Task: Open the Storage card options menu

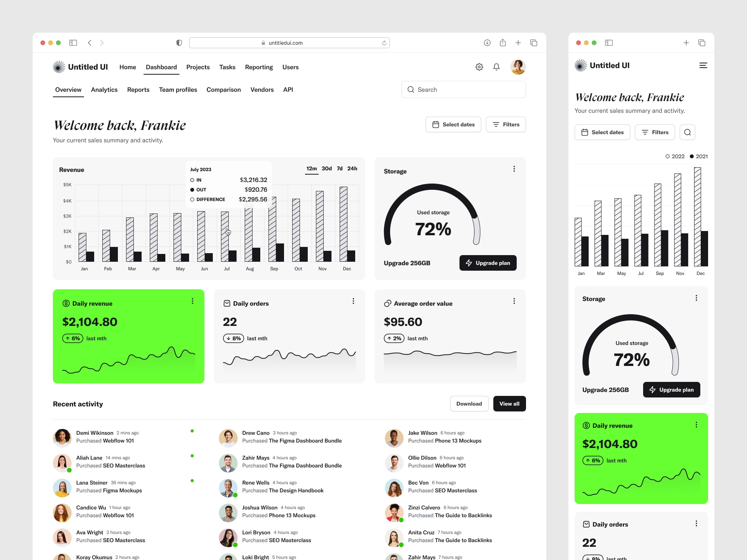Action: (514, 169)
